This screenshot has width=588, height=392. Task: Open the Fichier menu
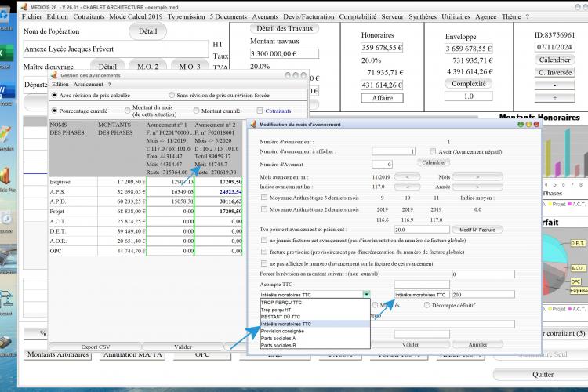pos(32,17)
